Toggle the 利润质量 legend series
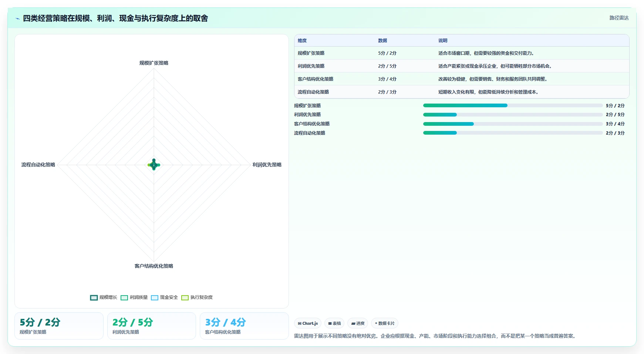The height and width of the screenshot is (354, 644). [x=134, y=297]
